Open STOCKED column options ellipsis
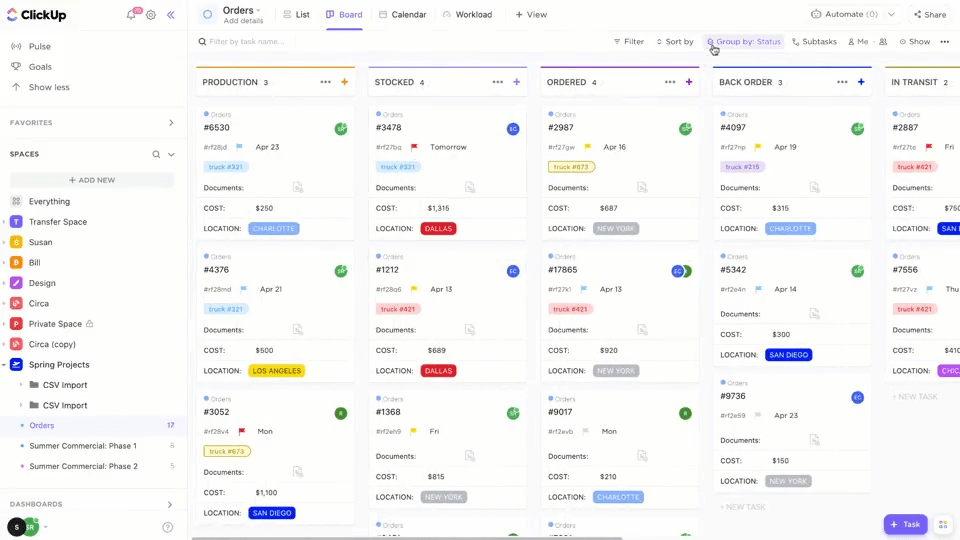 [x=497, y=82]
